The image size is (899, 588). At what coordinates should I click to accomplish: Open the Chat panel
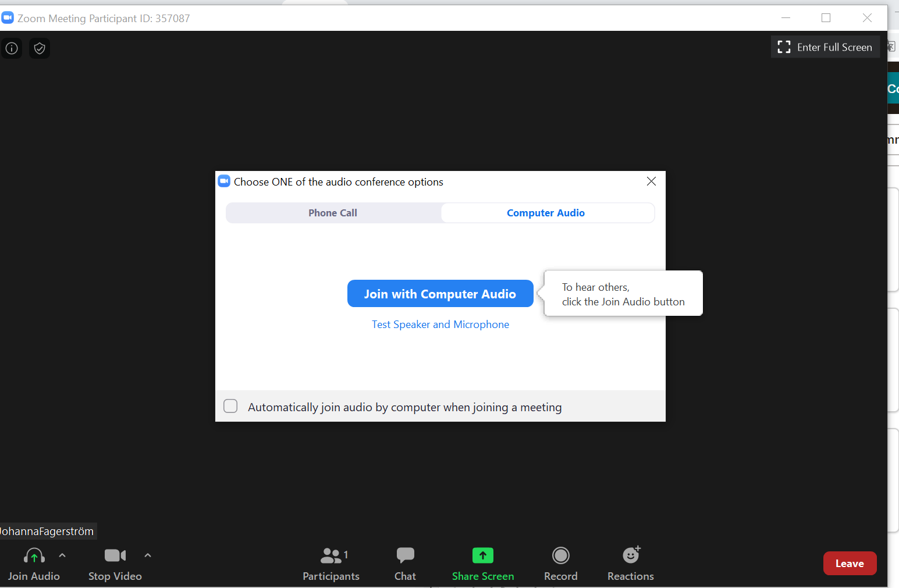405,556
